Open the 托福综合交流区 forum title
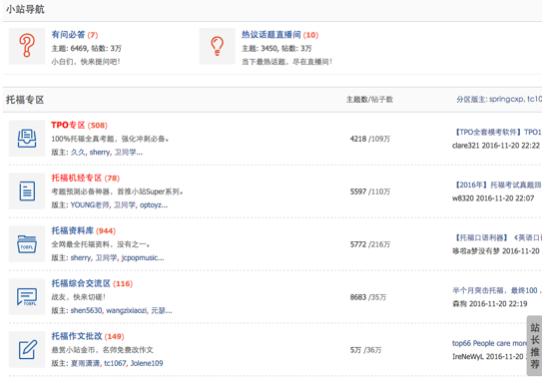 point(81,283)
